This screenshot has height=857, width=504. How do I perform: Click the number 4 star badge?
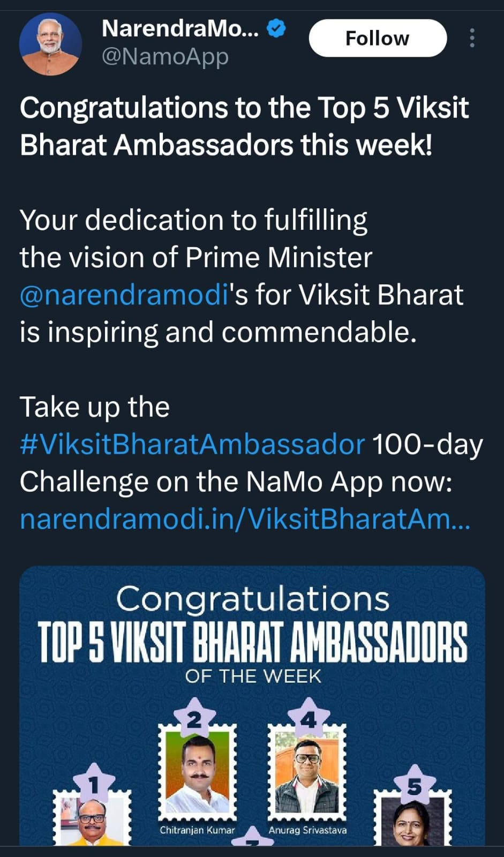pos(309,718)
